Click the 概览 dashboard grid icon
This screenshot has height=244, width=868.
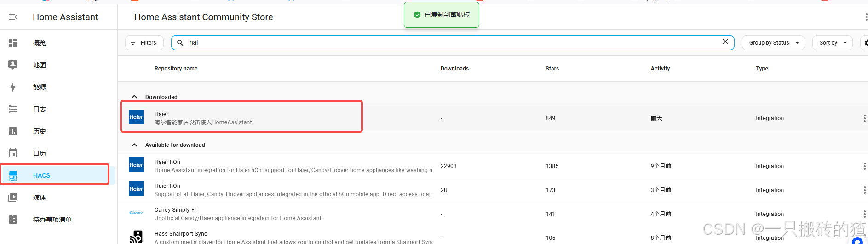point(13,43)
